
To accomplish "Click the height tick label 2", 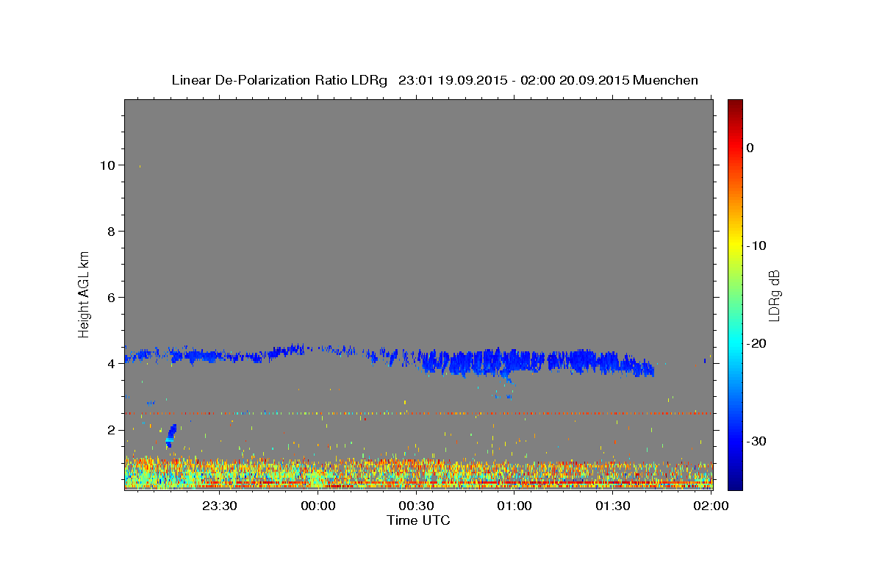I will (x=111, y=430).
